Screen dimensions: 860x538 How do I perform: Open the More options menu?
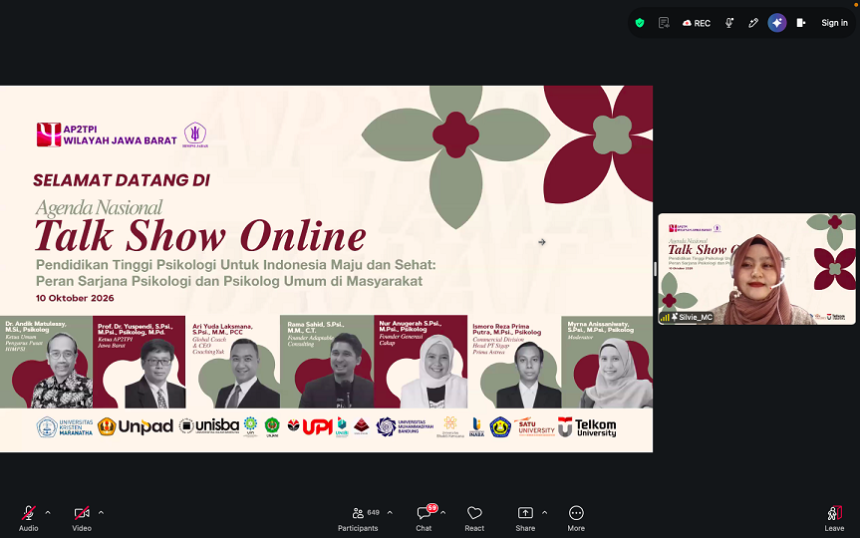pyautogui.click(x=576, y=518)
